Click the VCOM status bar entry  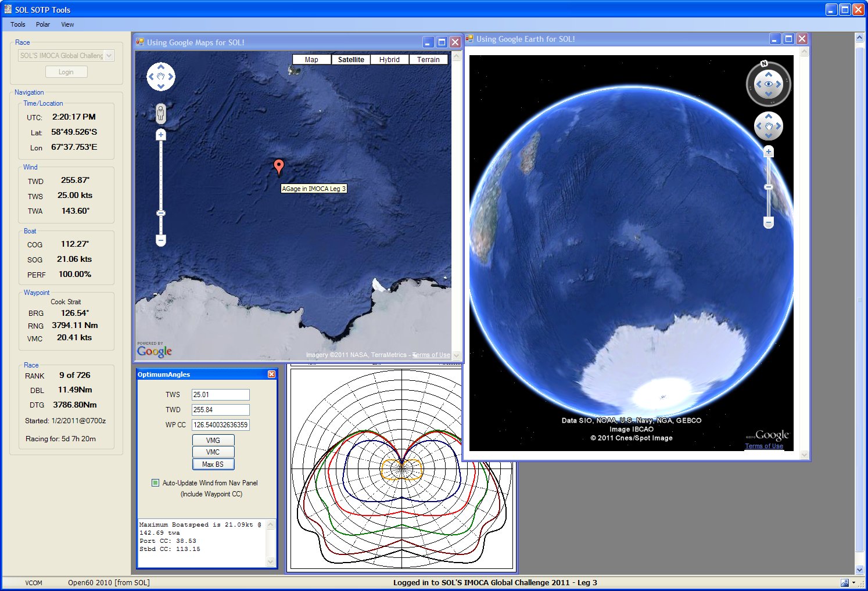click(x=34, y=583)
